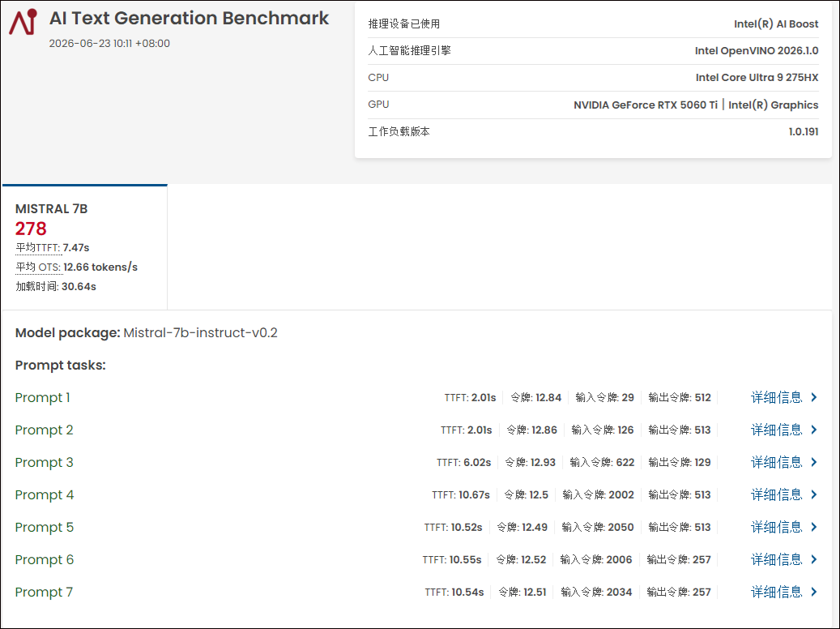This screenshot has height=629, width=840.
Task: Expand Prompt 1 details chevron arrow
Action: tap(814, 397)
